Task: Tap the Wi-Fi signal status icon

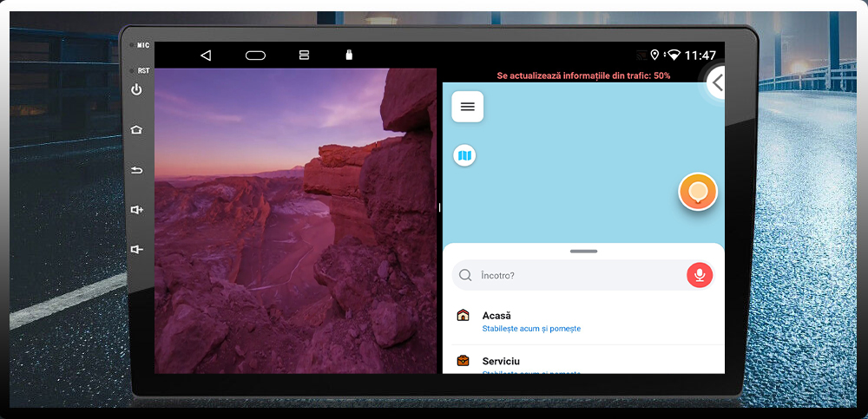Action: click(674, 55)
